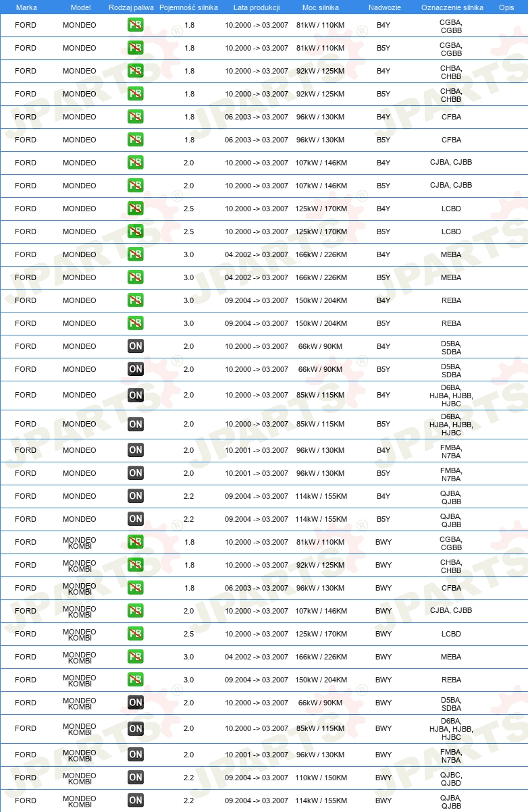Click the Lata produkcji column header
528x812 pixels.
pos(257,7)
